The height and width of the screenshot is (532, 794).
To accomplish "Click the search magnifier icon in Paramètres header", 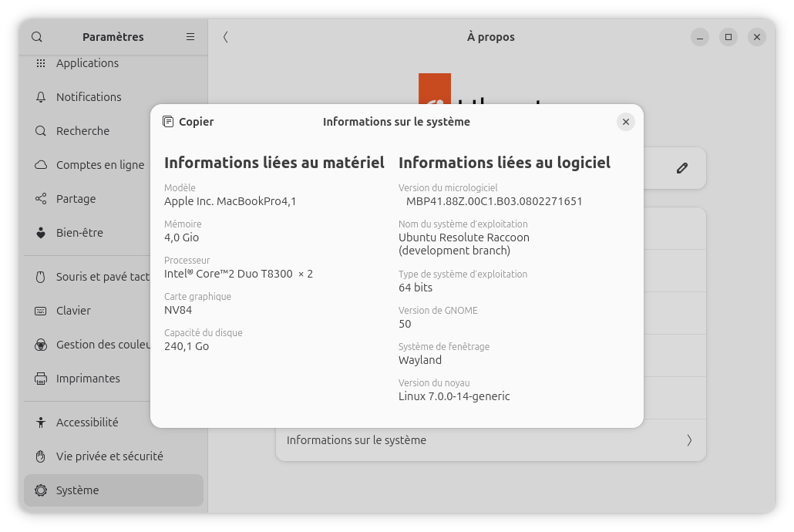I will 36,37.
